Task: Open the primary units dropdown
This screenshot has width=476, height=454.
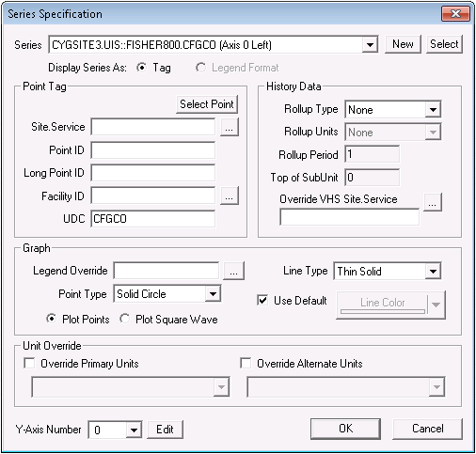Action: pyautogui.click(x=221, y=387)
